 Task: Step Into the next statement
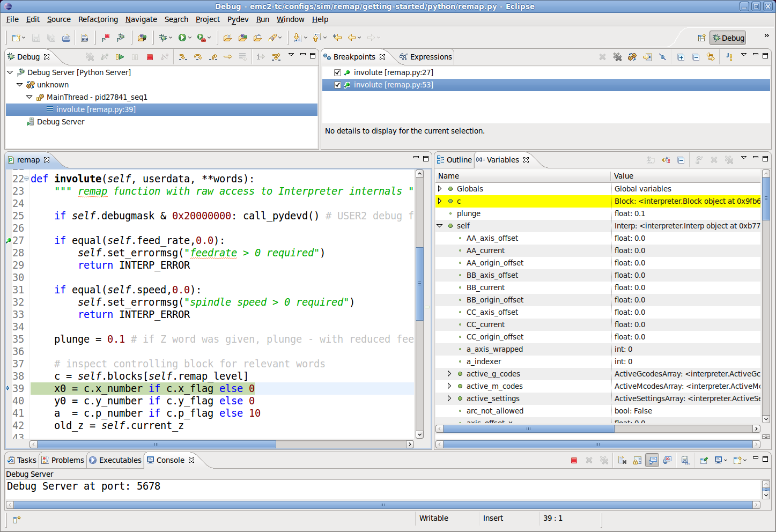pyautogui.click(x=183, y=56)
